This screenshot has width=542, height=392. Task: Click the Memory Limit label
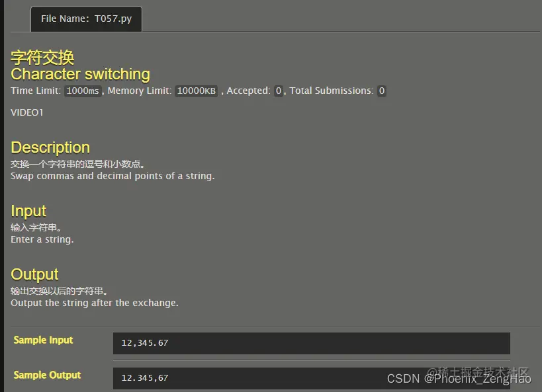click(140, 91)
